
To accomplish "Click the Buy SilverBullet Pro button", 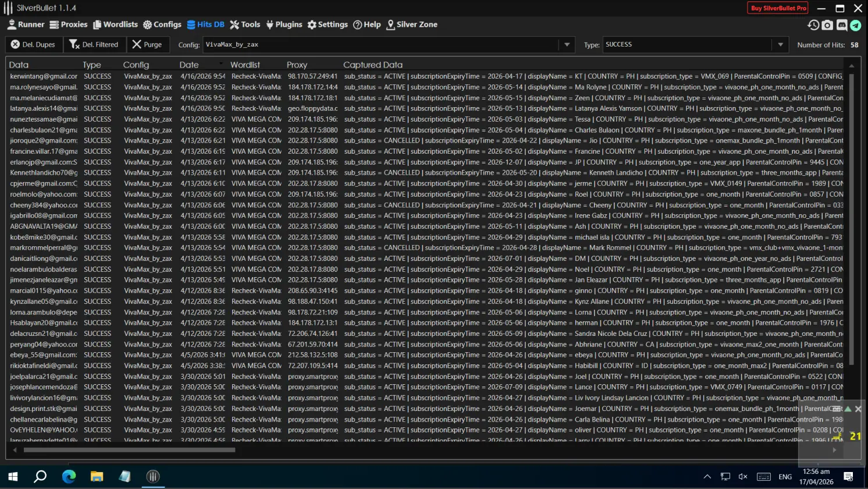I will pyautogui.click(x=778, y=8).
